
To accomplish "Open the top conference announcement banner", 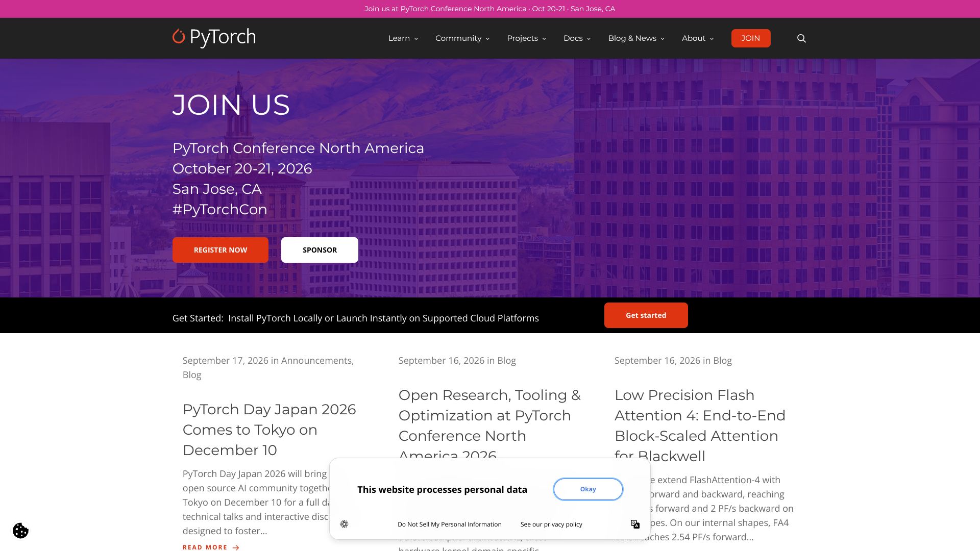I will pos(490,9).
